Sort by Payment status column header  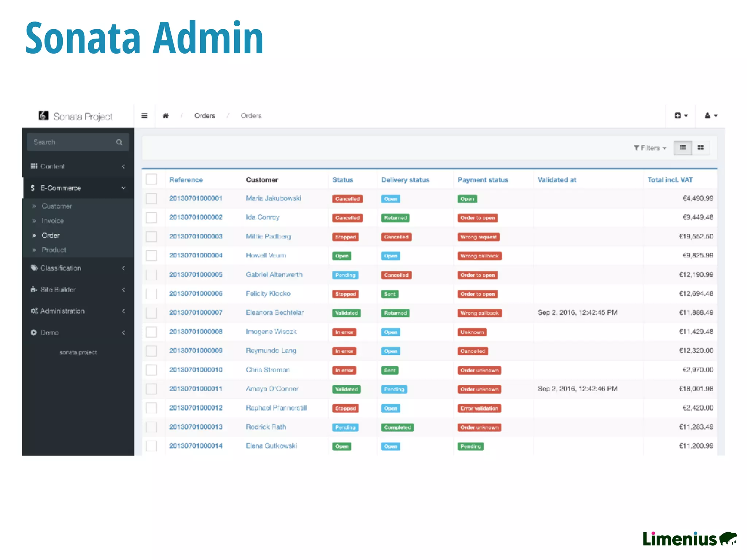[x=483, y=180]
